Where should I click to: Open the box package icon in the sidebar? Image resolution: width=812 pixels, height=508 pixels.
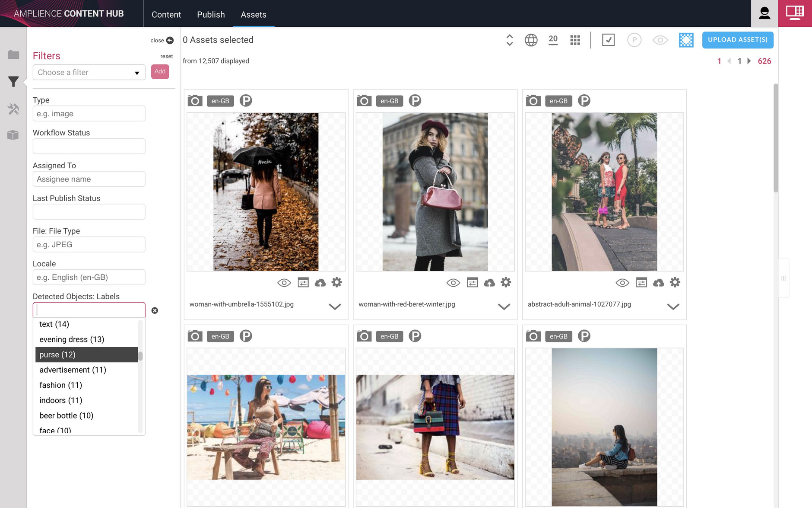pos(13,135)
